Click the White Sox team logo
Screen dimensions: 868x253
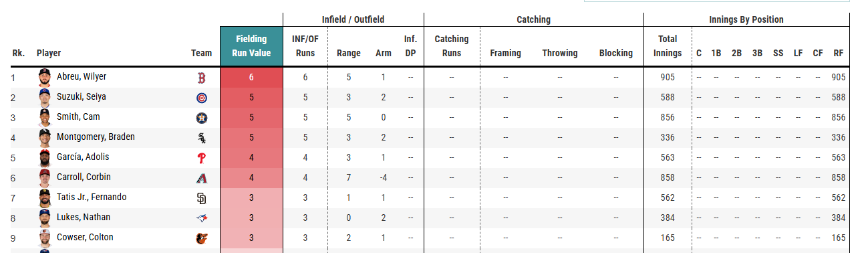click(x=201, y=138)
